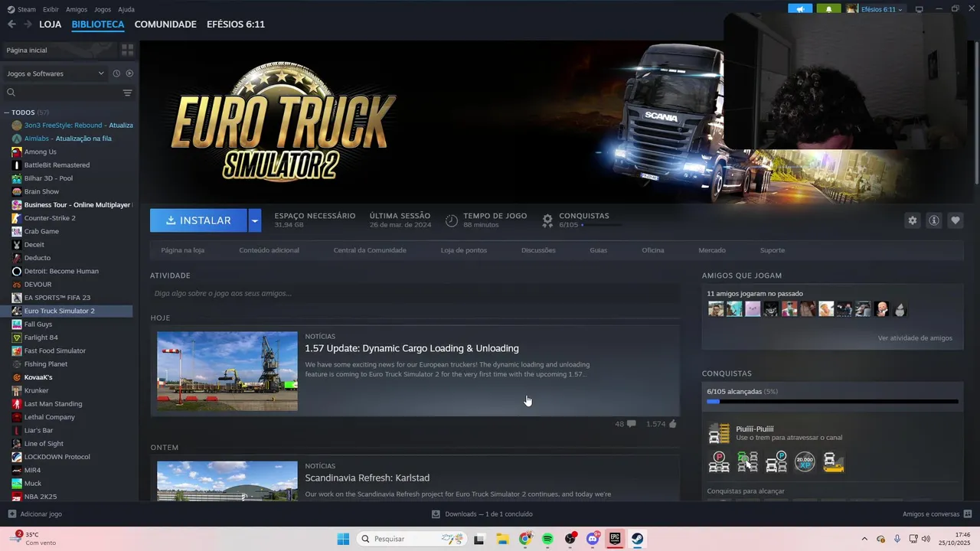
Task: Open the Loja de pontos tab
Action: click(x=464, y=250)
